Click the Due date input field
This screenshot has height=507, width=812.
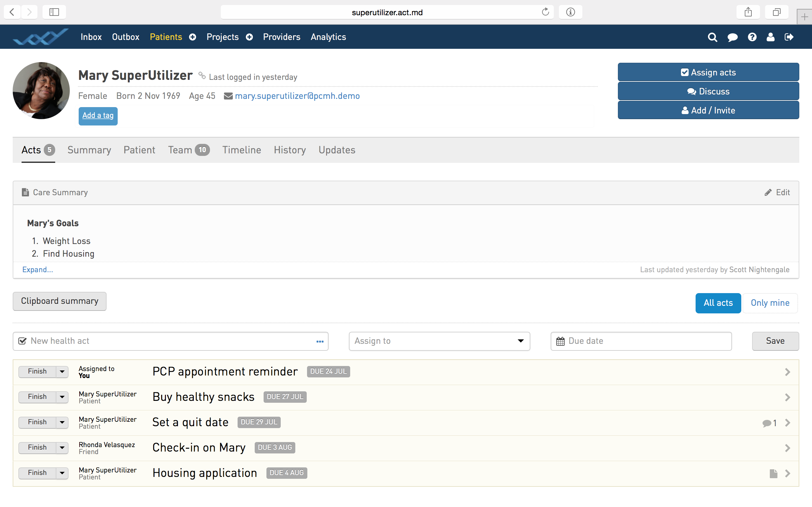pos(641,341)
